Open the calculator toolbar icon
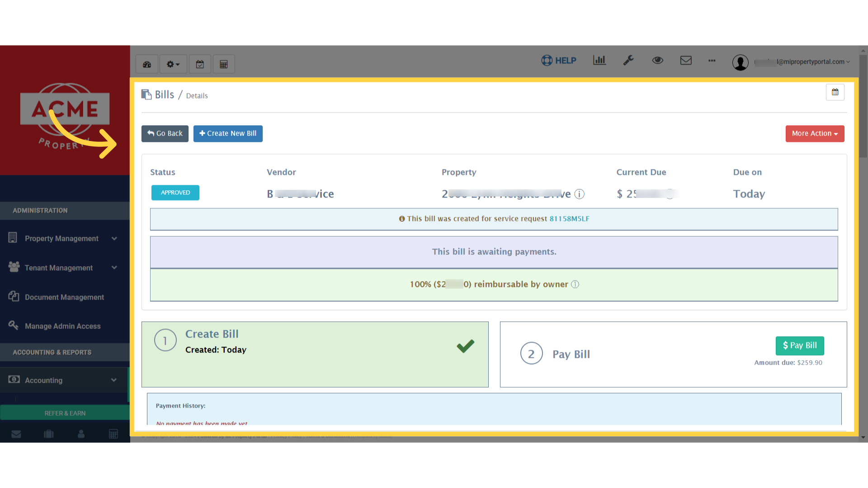868x488 pixels. point(224,64)
